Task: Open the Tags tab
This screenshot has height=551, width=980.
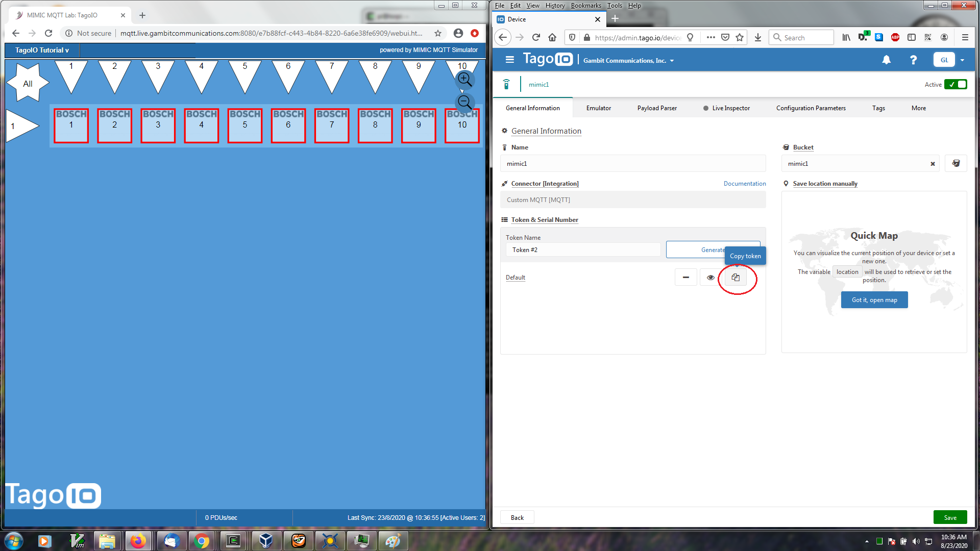Action: [x=878, y=108]
